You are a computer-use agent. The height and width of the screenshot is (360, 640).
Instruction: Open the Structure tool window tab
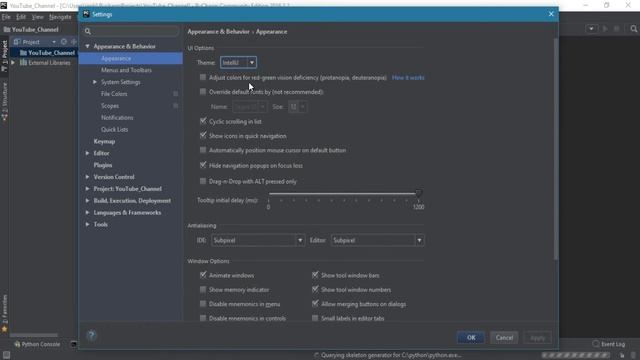point(4,102)
